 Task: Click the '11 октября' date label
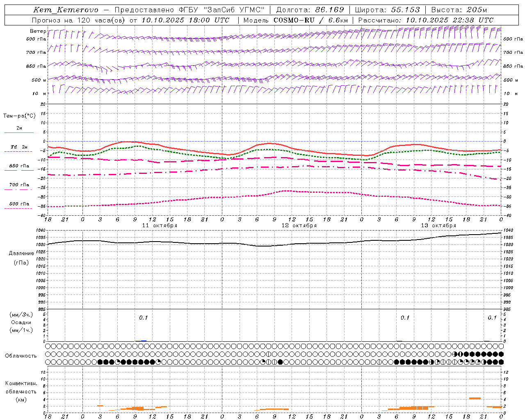pyautogui.click(x=160, y=226)
